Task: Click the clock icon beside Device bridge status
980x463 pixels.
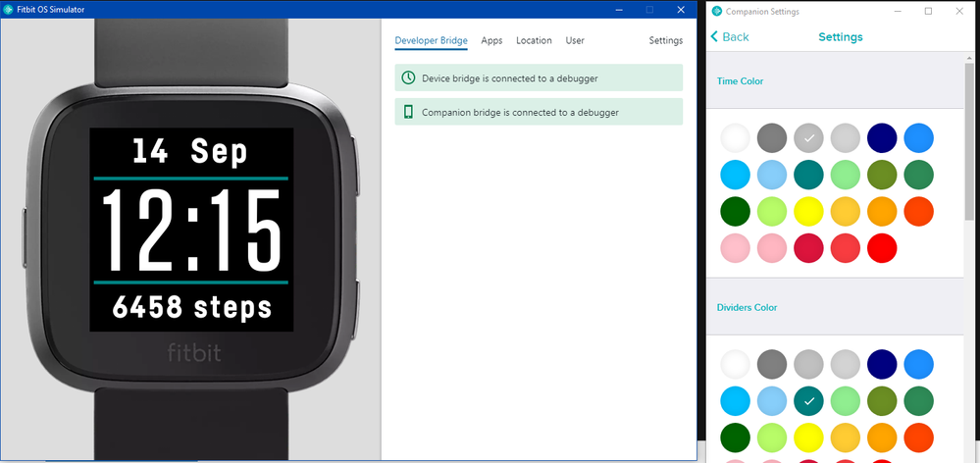Action: 408,77
